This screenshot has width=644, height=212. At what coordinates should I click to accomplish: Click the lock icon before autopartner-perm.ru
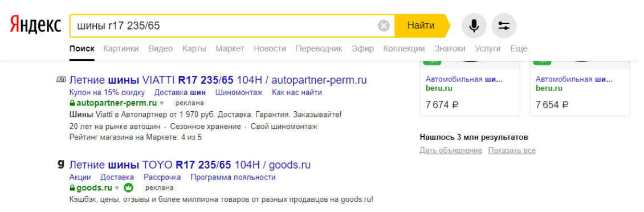tap(72, 103)
